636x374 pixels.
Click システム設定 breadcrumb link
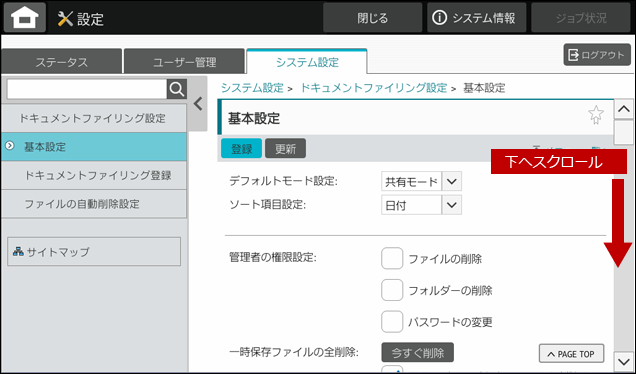(x=252, y=88)
